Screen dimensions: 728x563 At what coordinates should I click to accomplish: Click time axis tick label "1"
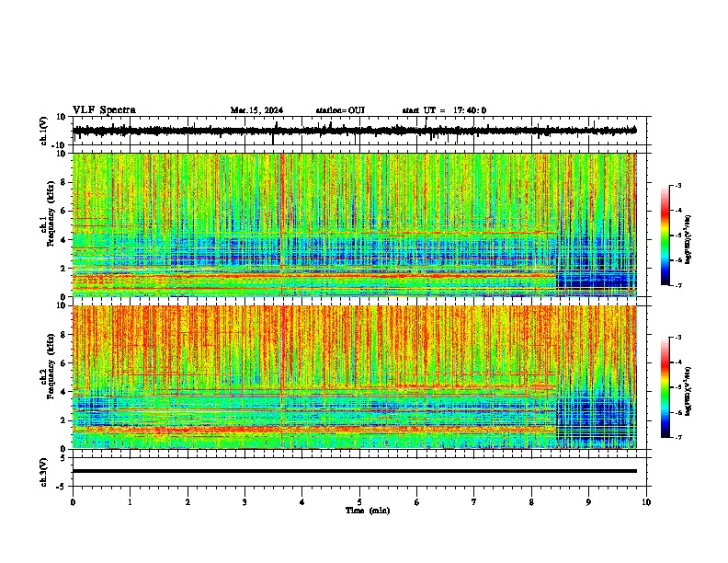point(130,502)
